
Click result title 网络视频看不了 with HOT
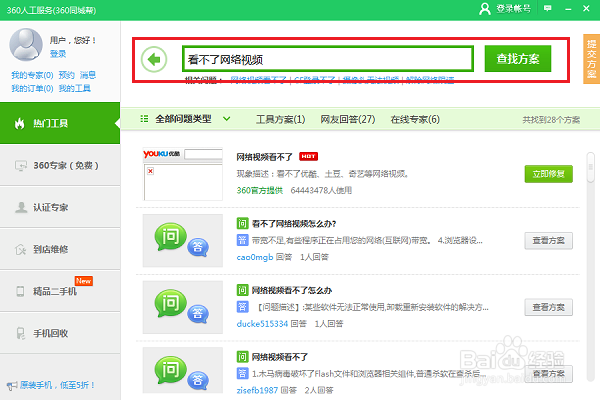click(x=264, y=157)
